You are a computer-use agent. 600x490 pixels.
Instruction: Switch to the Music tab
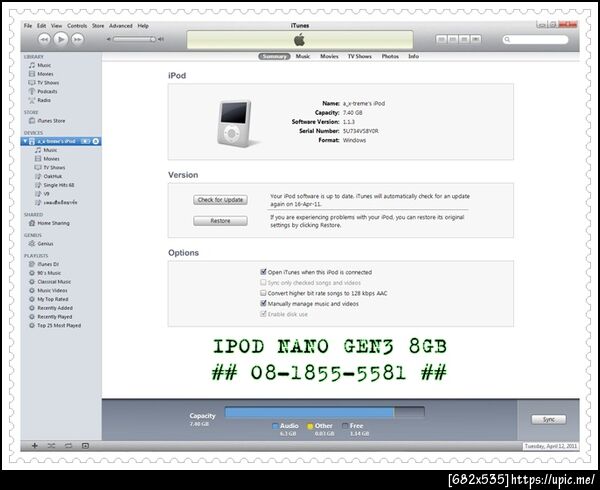coord(303,56)
